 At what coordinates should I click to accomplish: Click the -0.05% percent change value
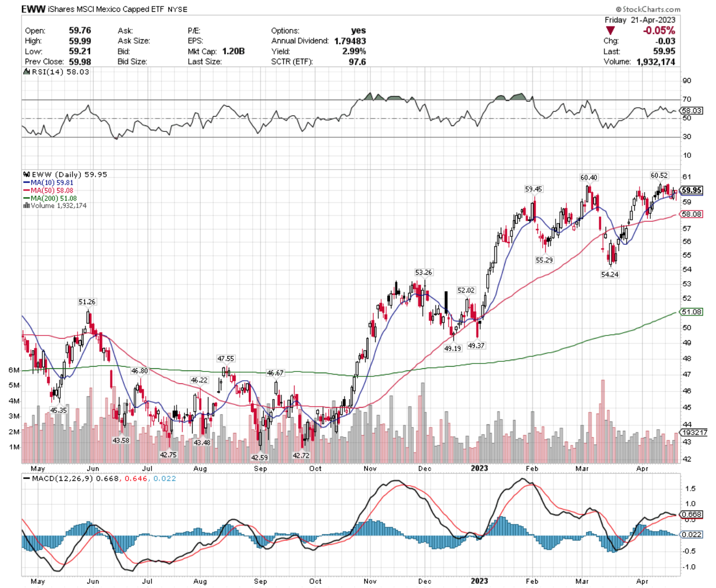[x=659, y=31]
